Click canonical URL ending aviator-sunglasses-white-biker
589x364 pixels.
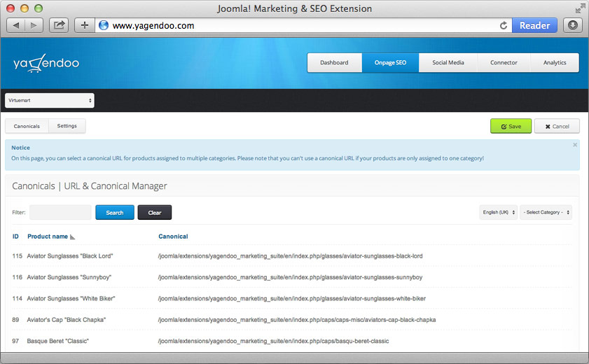[292, 299]
